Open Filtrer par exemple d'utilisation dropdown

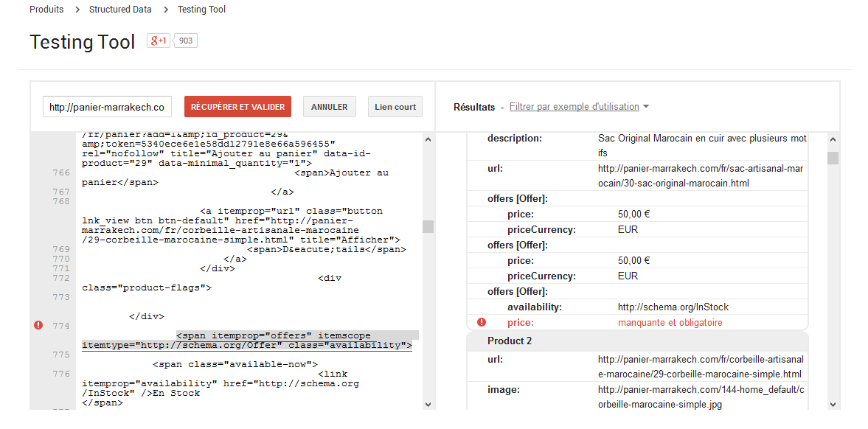(x=579, y=107)
